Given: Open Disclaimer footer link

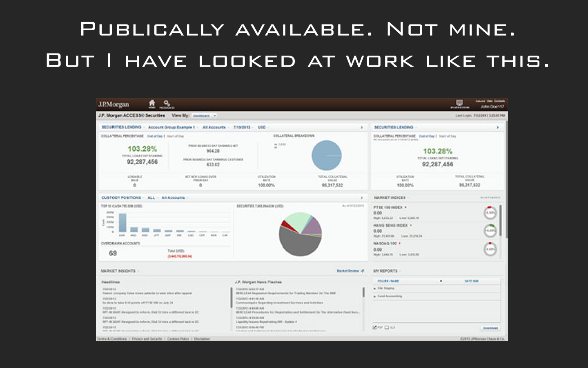Looking at the screenshot, I should pos(202,339).
